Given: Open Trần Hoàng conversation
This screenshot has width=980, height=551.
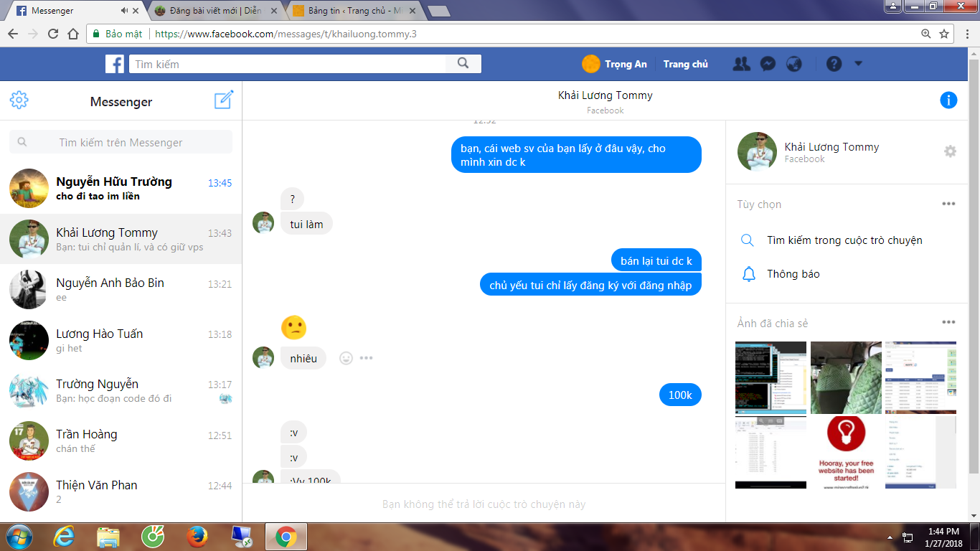Looking at the screenshot, I should pos(121,441).
